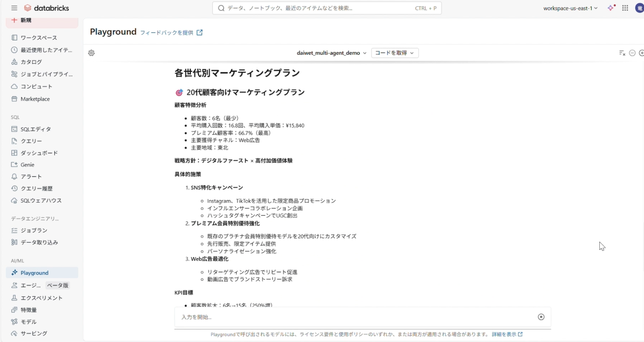This screenshot has width=644, height=342.
Task: Open the hamburger navigation menu
Action: (x=14, y=8)
